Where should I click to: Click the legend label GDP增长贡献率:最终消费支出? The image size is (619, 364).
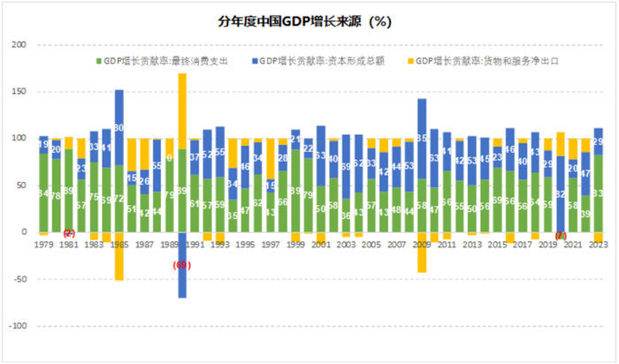click(166, 61)
